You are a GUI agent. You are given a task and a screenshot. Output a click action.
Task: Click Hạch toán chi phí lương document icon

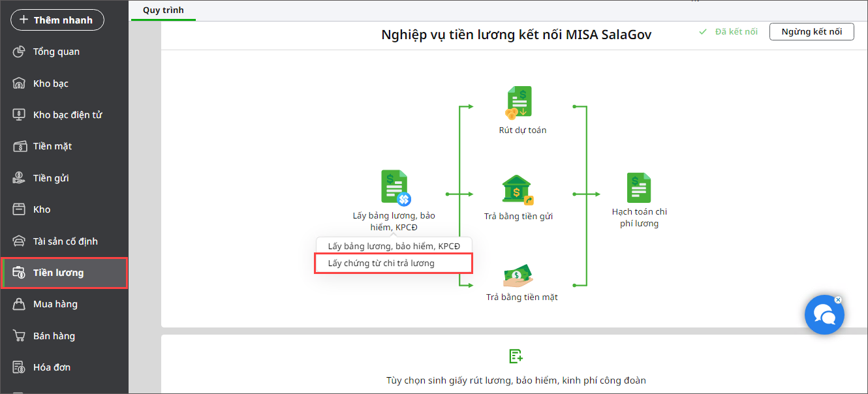click(639, 188)
